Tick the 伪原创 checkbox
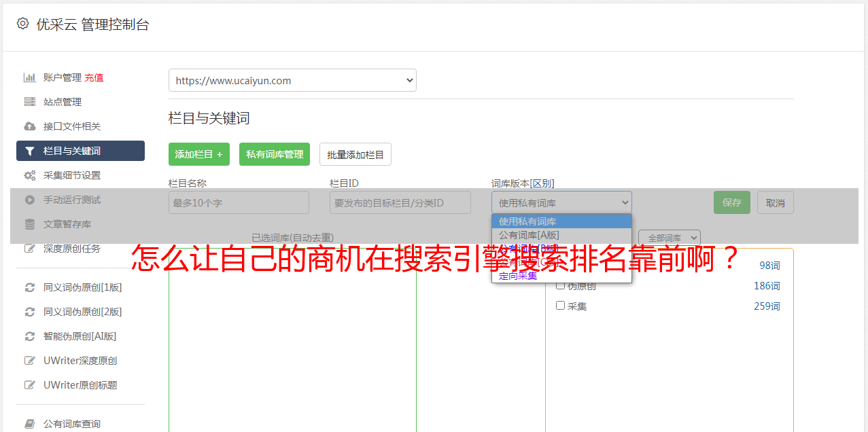This screenshot has height=432, width=868. tap(561, 285)
